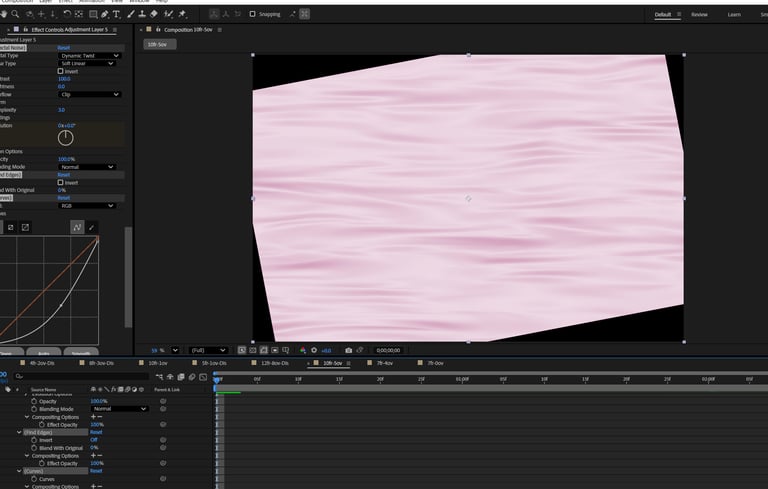
Task: Click the Smooth button below curves graph
Action: click(x=81, y=353)
